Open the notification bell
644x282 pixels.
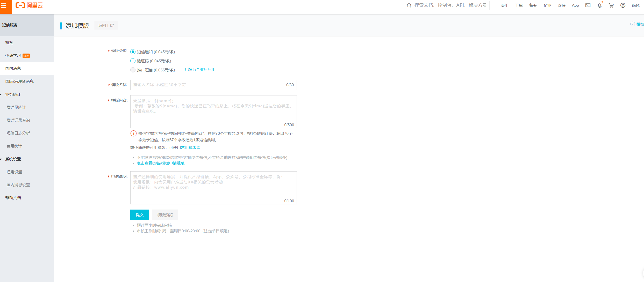tap(599, 5)
